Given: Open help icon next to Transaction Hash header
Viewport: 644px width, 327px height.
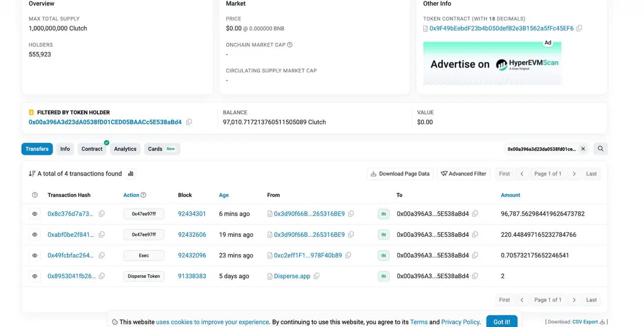Looking at the screenshot, I should tap(35, 195).
